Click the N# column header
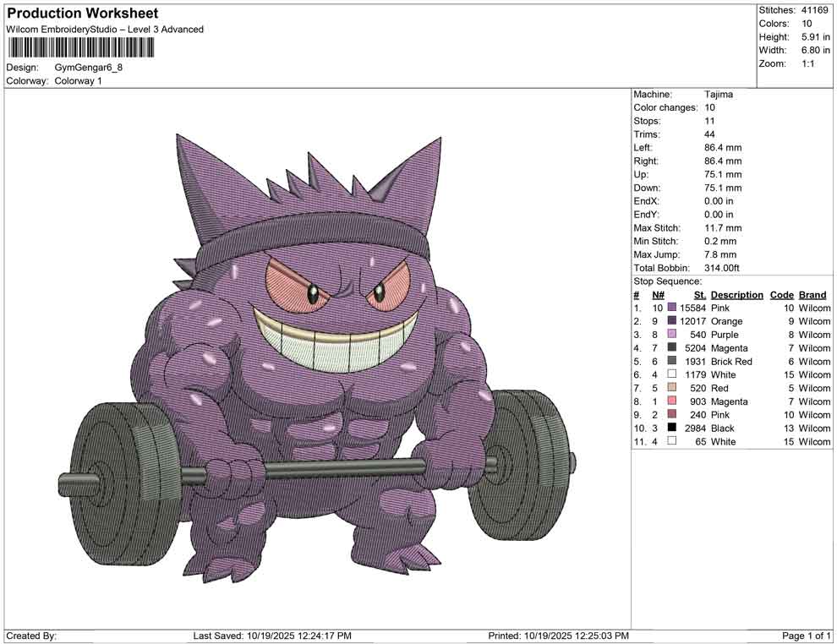 click(658, 295)
